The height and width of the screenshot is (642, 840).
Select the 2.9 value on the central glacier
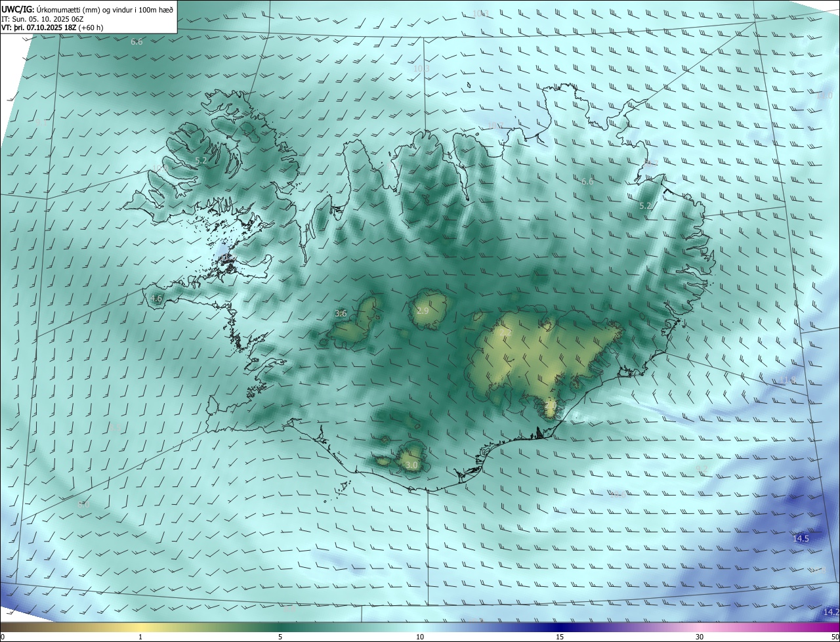coord(423,310)
